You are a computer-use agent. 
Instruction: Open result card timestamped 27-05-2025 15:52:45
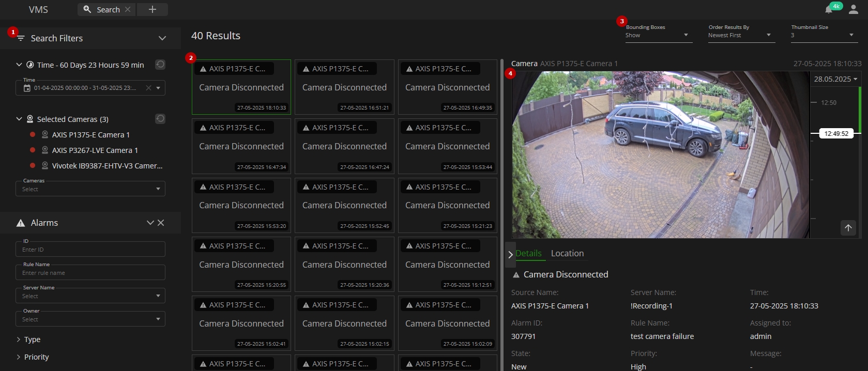click(344, 205)
